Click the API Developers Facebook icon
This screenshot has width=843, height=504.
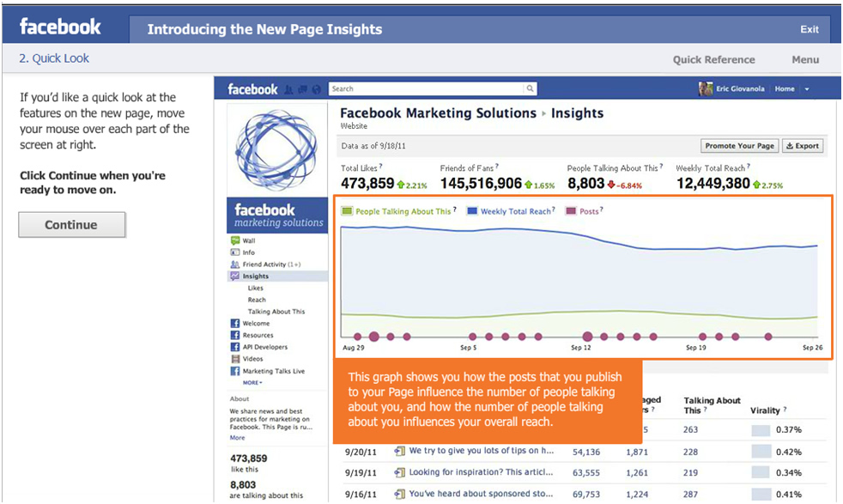[x=235, y=347]
